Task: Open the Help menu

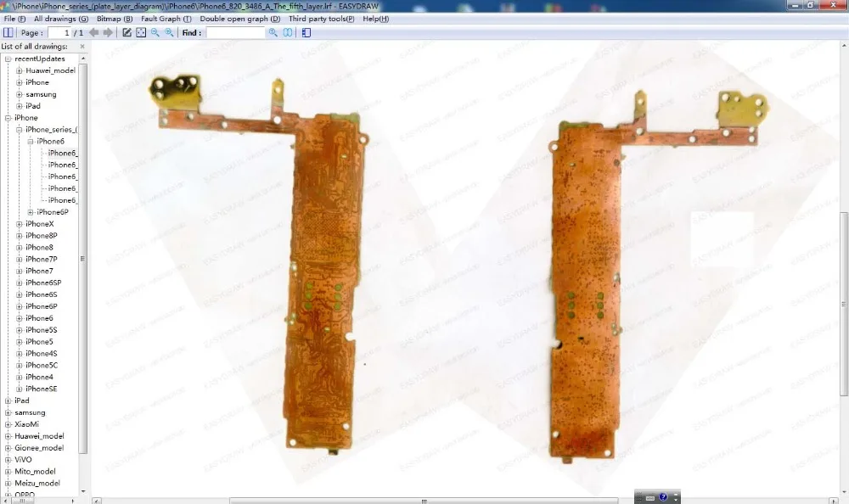Action: 376,19
